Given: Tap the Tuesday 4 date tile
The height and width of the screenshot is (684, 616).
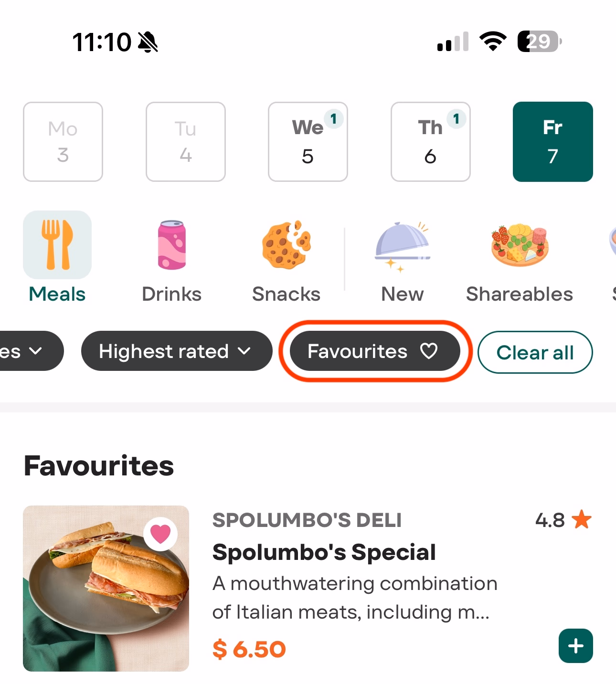Looking at the screenshot, I should coord(185,142).
